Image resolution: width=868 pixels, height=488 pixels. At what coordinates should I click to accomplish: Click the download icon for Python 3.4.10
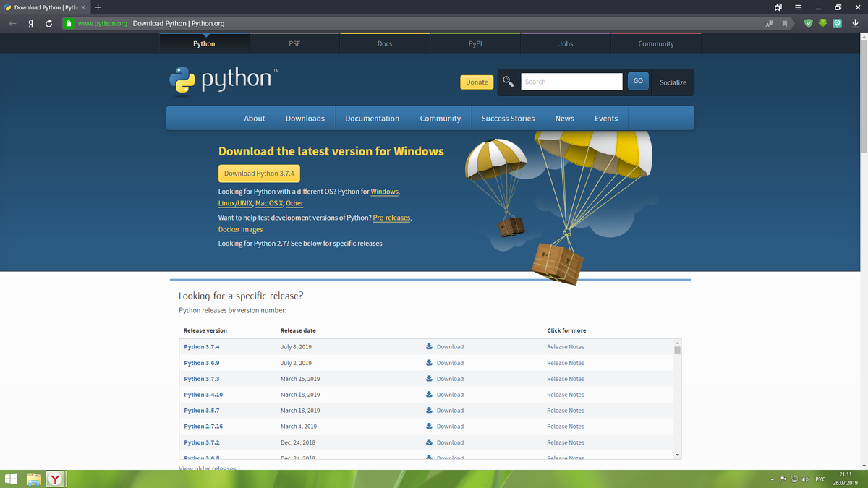click(x=429, y=394)
